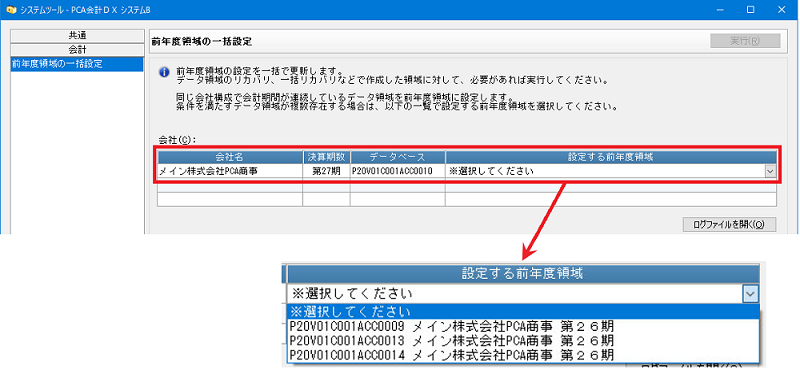Open the dropdown arrow in the company table row

(x=770, y=172)
